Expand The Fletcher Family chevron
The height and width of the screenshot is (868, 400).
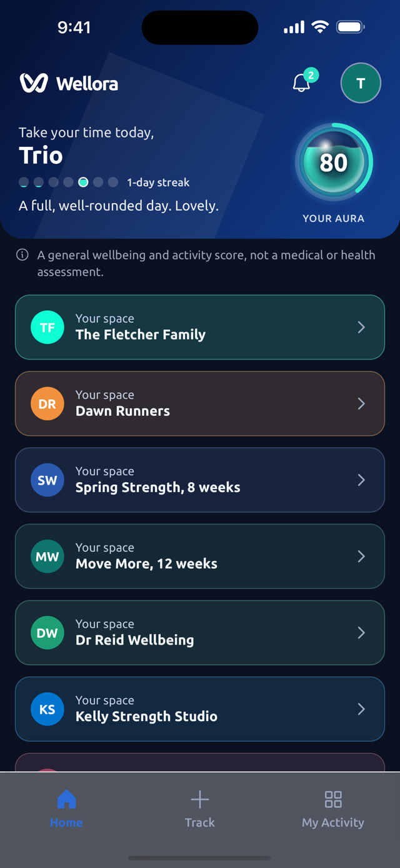pos(361,327)
